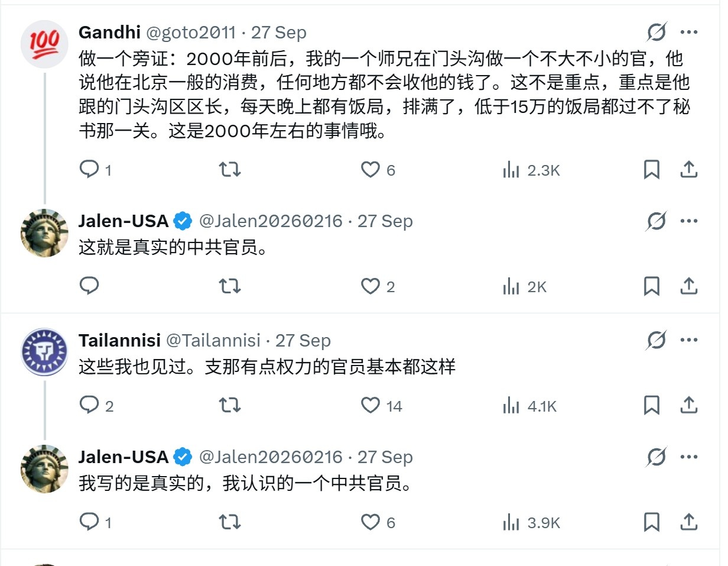Viewport: 728px width, 566px height.
Task: Repost Gandhi's post
Action: coord(230,170)
